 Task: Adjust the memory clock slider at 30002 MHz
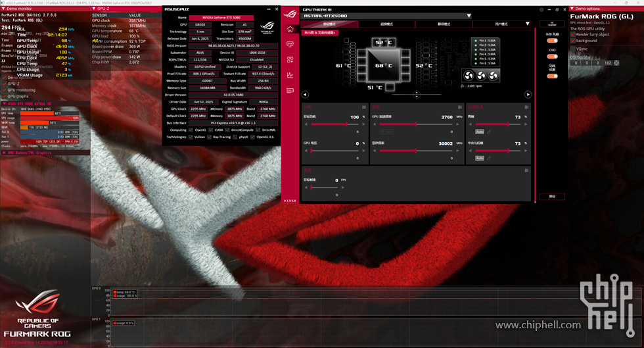click(x=415, y=151)
